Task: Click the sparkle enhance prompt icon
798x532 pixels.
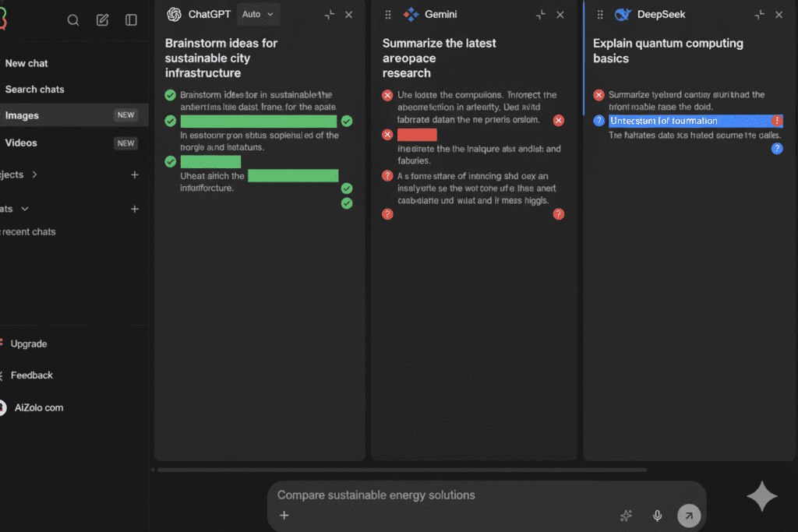Action: pos(625,515)
